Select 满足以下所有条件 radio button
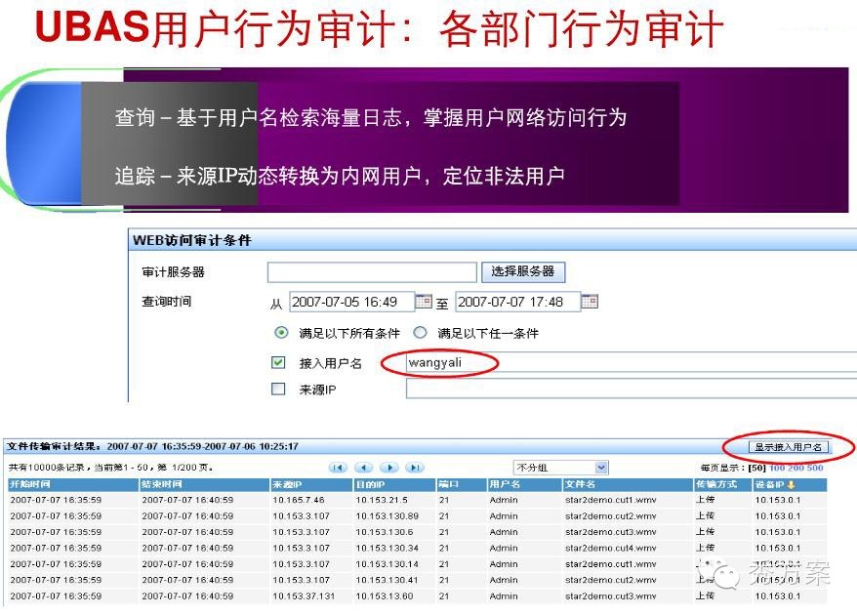The width and height of the screenshot is (857, 616). (281, 332)
